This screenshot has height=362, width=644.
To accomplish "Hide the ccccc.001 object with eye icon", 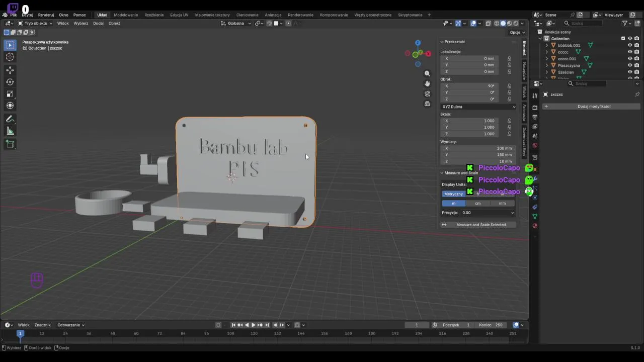I will pos(629,58).
